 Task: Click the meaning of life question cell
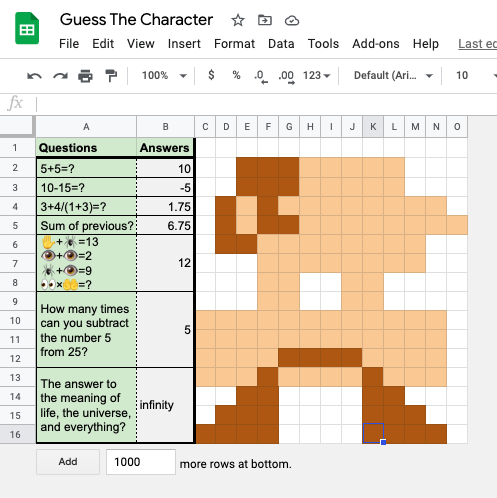[x=86, y=405]
